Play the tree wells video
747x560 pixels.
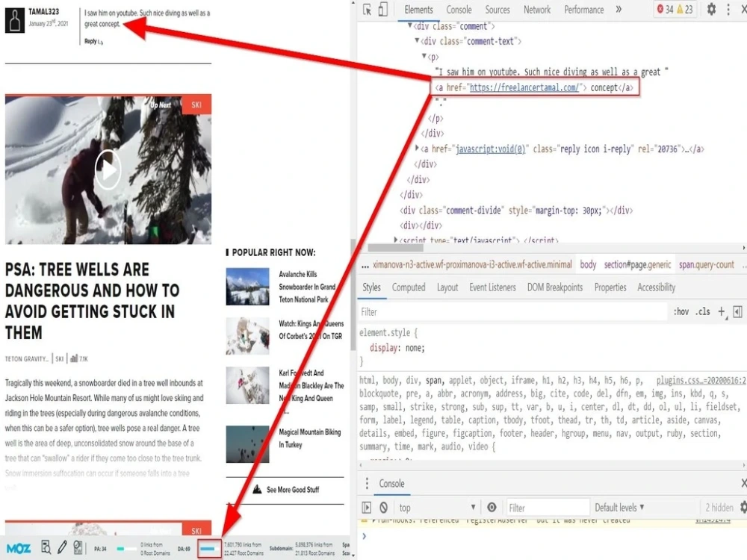coord(108,169)
